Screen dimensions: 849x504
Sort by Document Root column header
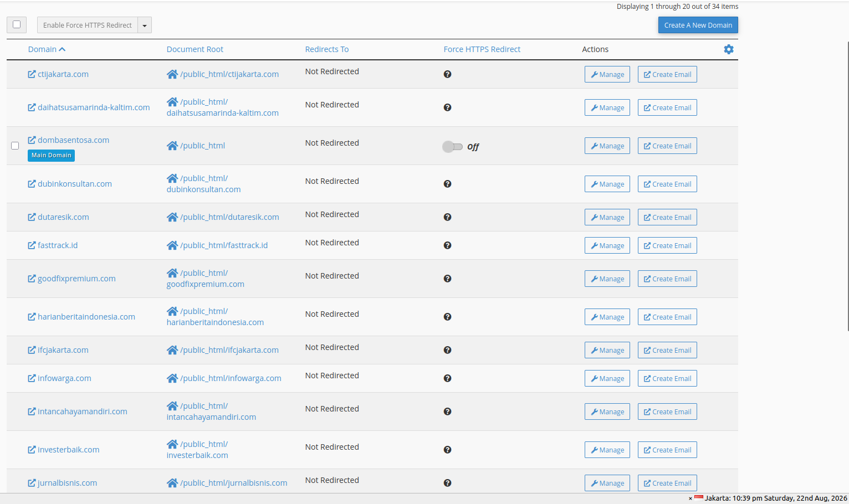tap(195, 49)
